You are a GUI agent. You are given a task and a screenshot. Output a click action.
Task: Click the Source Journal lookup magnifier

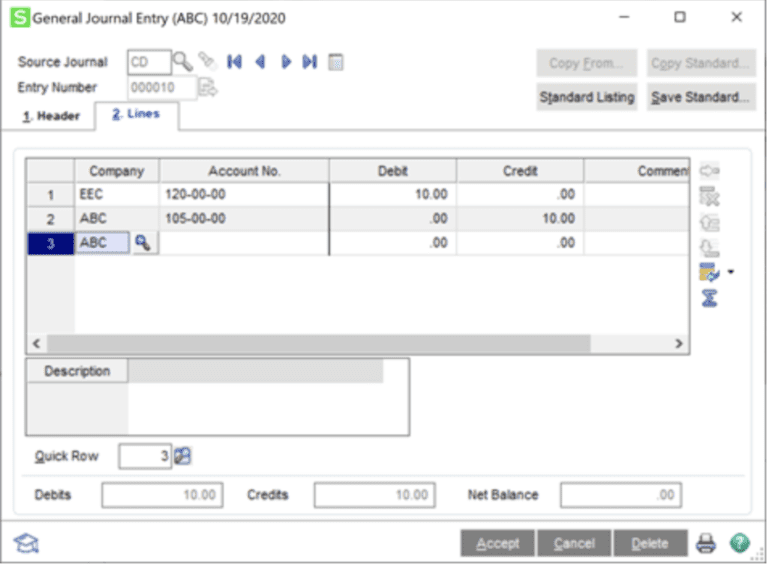pos(183,62)
